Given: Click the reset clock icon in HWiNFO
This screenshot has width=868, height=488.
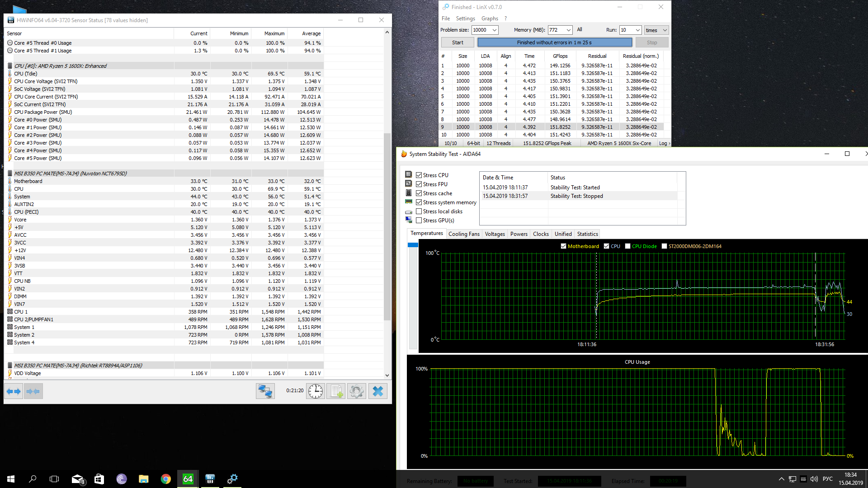Looking at the screenshot, I should (316, 391).
